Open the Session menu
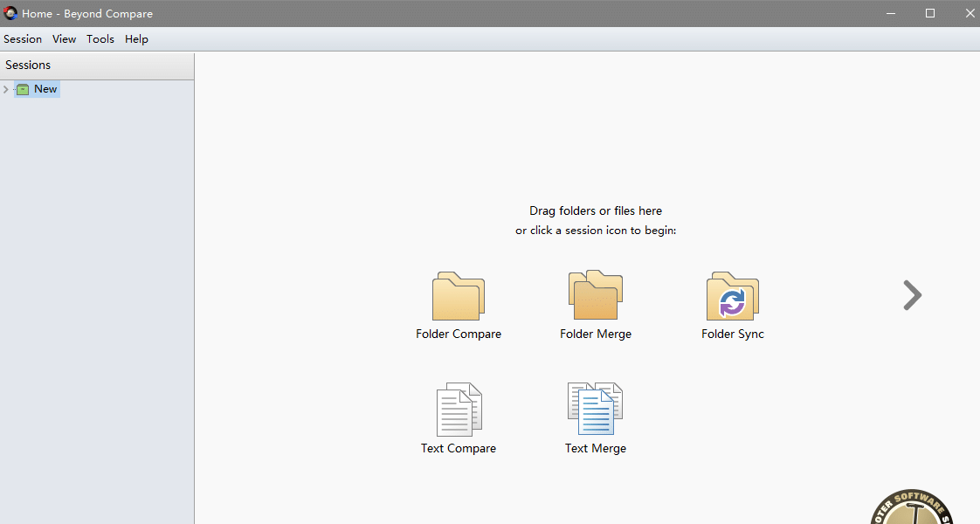The image size is (980, 524). coord(23,39)
